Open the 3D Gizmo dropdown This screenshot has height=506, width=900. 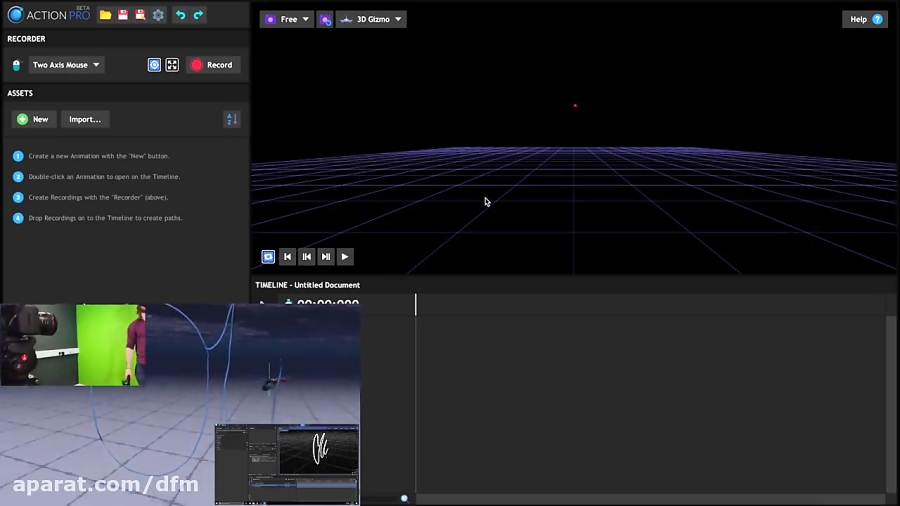click(x=371, y=19)
